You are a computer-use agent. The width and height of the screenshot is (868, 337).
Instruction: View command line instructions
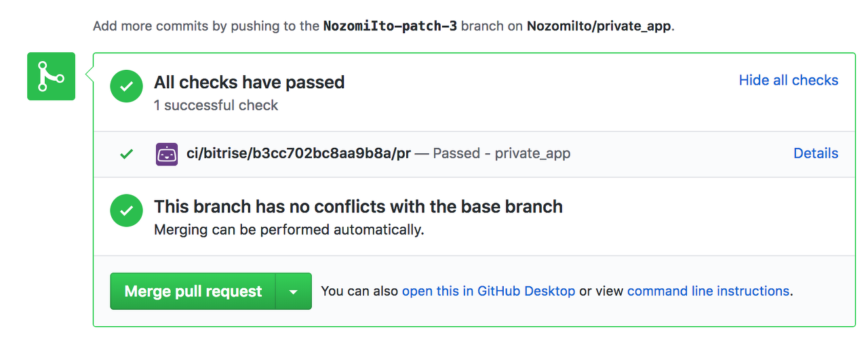(x=708, y=291)
